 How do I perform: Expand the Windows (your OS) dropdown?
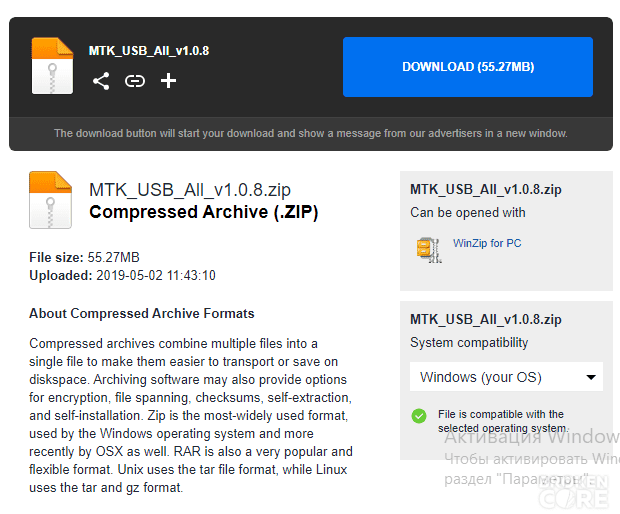506,377
